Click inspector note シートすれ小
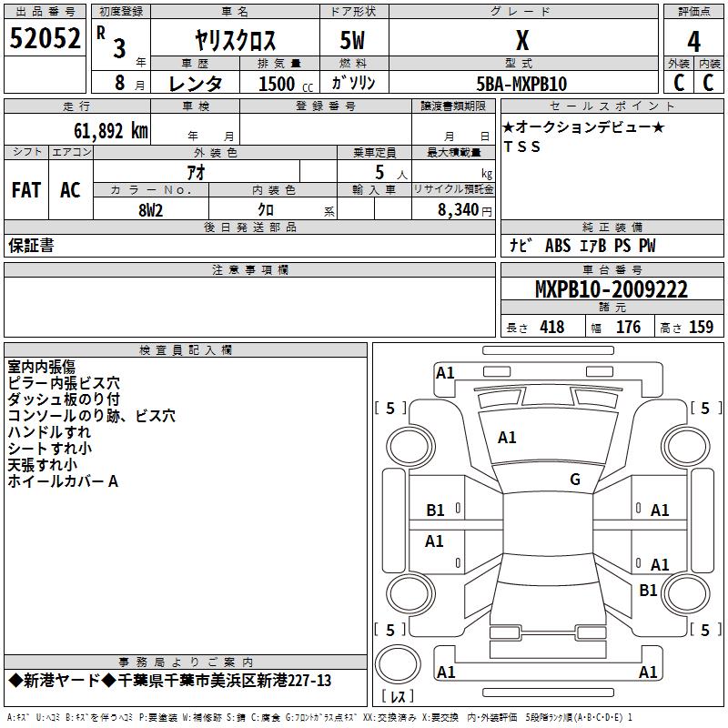This screenshot has width=728, height=728. point(50,448)
